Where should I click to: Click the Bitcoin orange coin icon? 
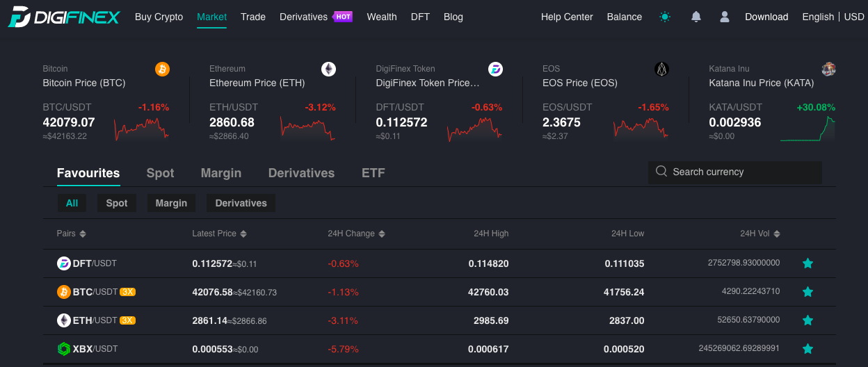162,69
